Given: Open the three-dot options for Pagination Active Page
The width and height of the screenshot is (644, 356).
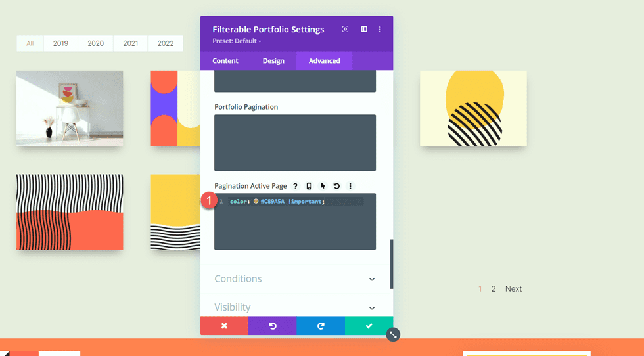Looking at the screenshot, I should click(x=350, y=186).
